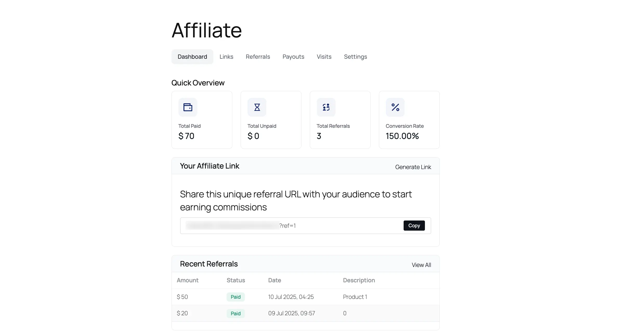Viewport: 644px width, 334px height.
Task: Open the Visits tab
Action: coord(324,57)
